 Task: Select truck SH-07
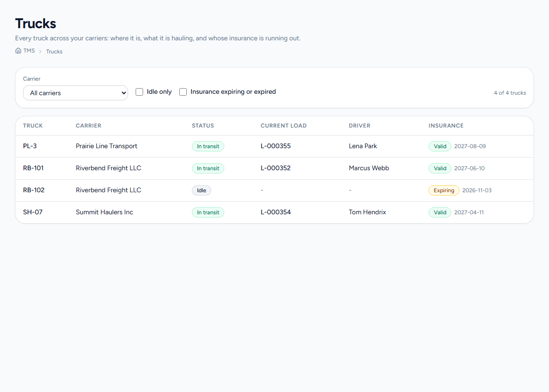33,212
